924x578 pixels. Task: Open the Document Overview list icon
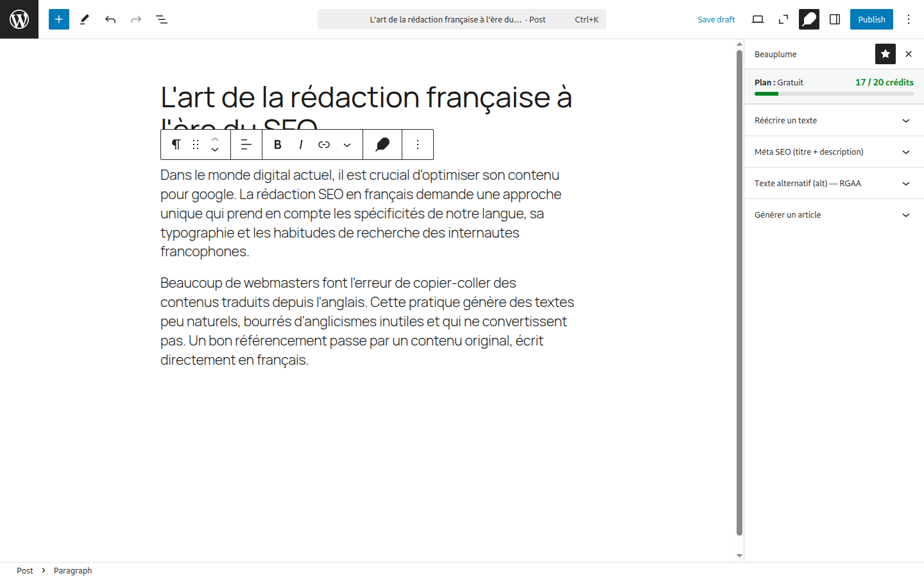(x=162, y=19)
